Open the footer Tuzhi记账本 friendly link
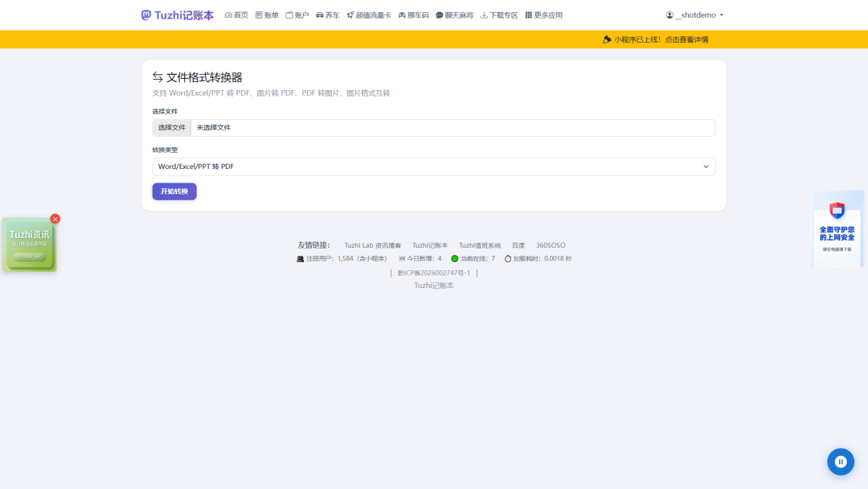 (430, 245)
